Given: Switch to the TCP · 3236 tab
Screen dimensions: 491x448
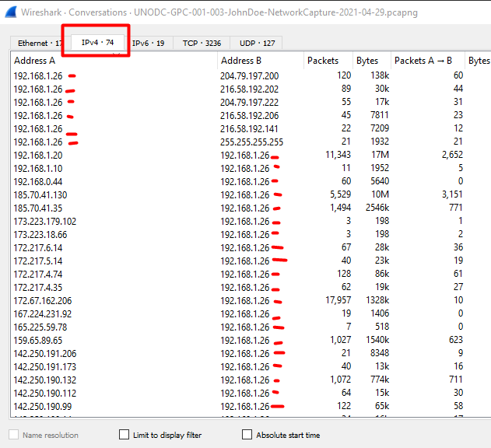Looking at the screenshot, I should pos(202,44).
